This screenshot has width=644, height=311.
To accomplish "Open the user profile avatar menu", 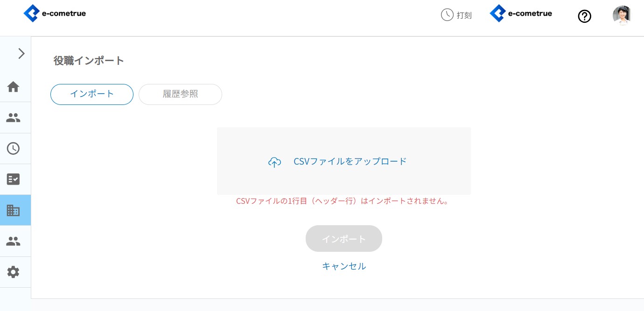I will click(622, 15).
